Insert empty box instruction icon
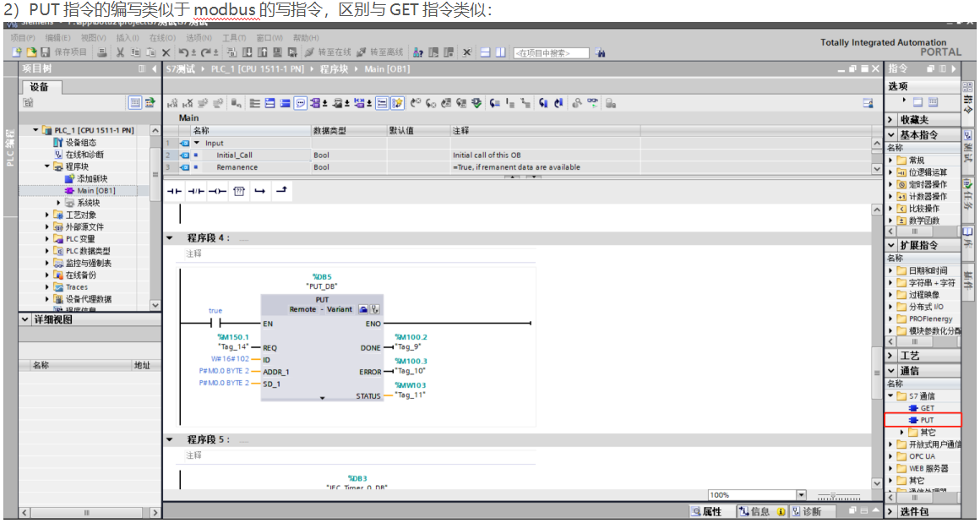 [x=238, y=191]
